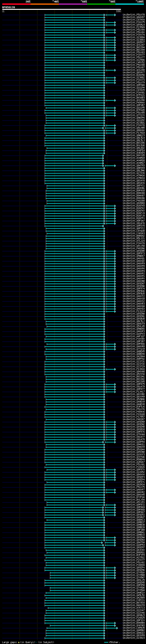Screen dimensions: 146x644
Task: Select row UniRef100_P30074
Action: pyautogui.click(x=134, y=35)
